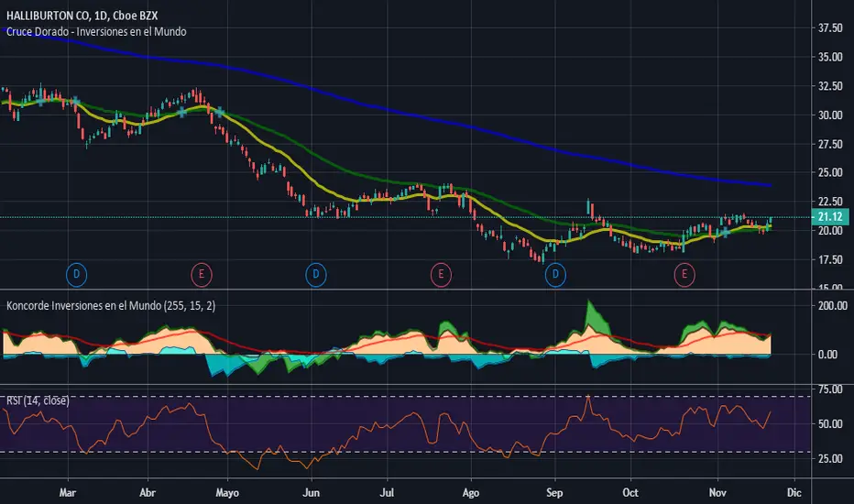Image resolution: width=854 pixels, height=504 pixels.
Task: Click the current price label 21.12
Action: click(x=830, y=217)
